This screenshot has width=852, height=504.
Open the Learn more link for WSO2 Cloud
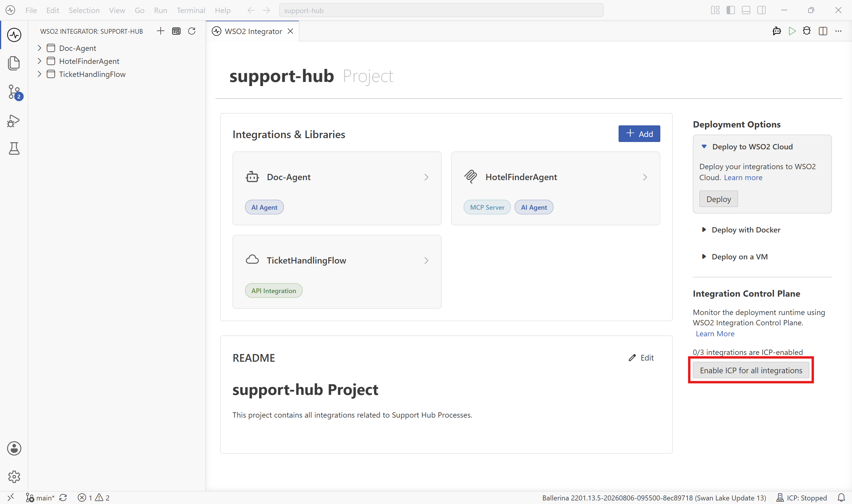click(743, 178)
